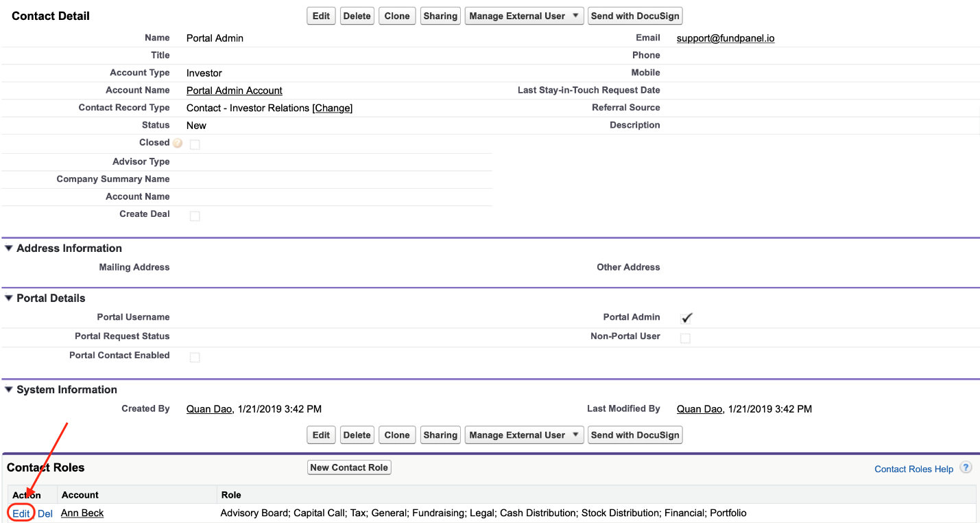Click the top Delete button
The image size is (980, 523).
tap(357, 16)
